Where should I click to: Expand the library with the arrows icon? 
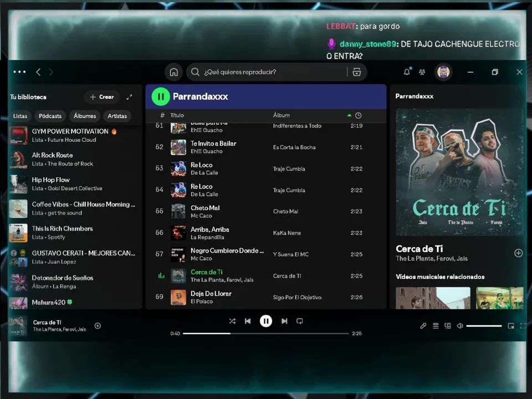129,97
